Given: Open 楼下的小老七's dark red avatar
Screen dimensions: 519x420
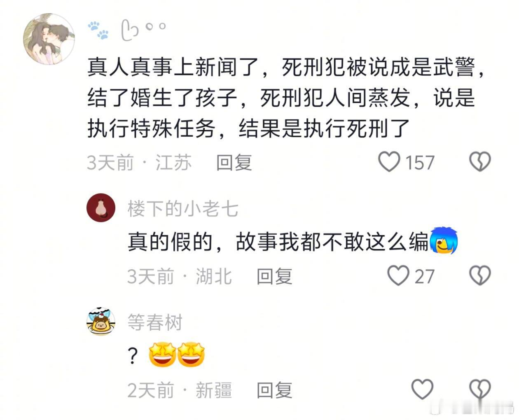Looking at the screenshot, I should click(x=101, y=208).
